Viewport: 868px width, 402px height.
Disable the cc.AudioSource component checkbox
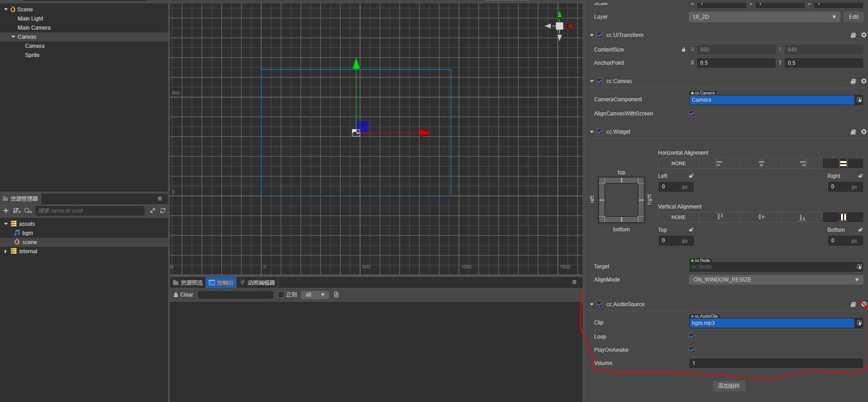tap(600, 304)
